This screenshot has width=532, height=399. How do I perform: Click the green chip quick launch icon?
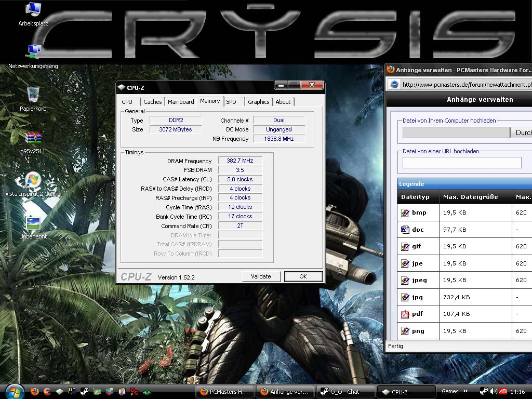pos(147,392)
